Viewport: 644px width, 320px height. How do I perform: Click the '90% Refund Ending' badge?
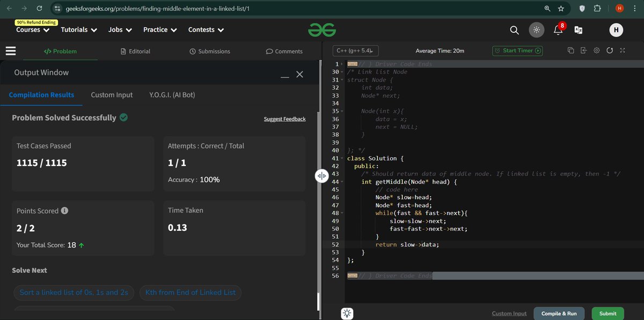pos(36,22)
